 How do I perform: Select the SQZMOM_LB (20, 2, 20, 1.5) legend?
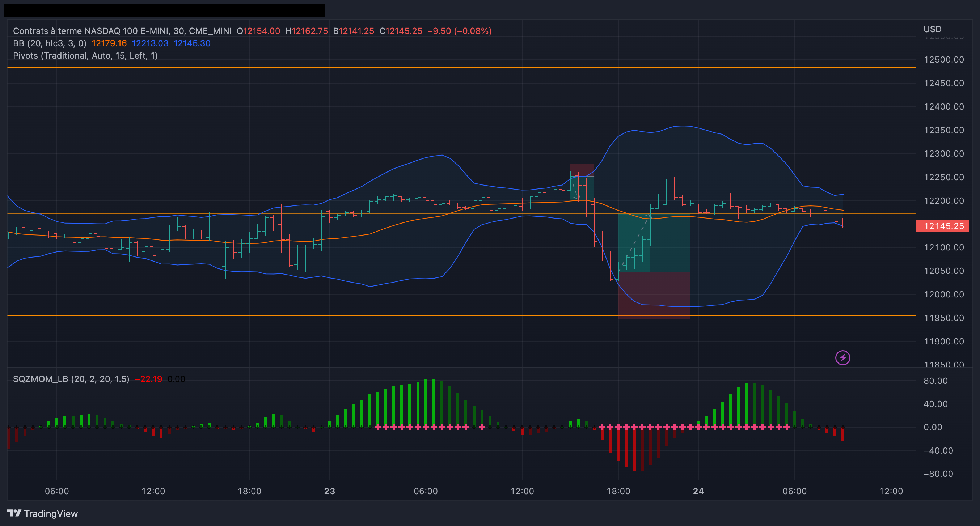tap(71, 379)
